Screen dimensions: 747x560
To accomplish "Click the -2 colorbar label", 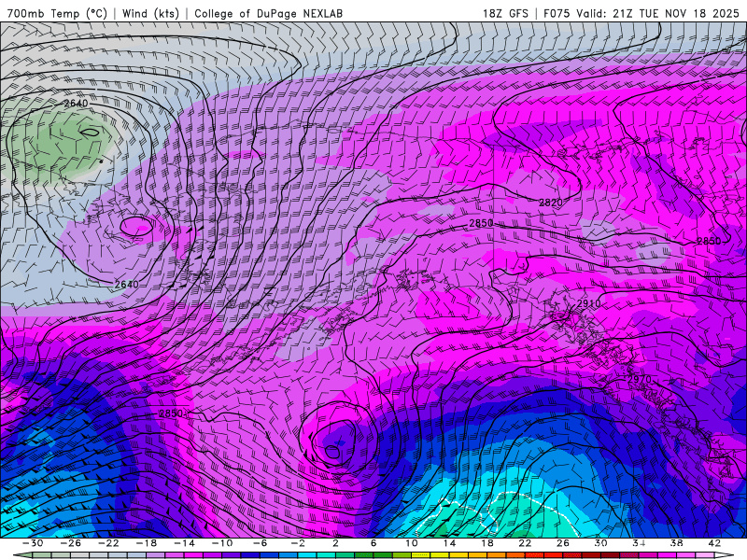I will tap(298, 543).
